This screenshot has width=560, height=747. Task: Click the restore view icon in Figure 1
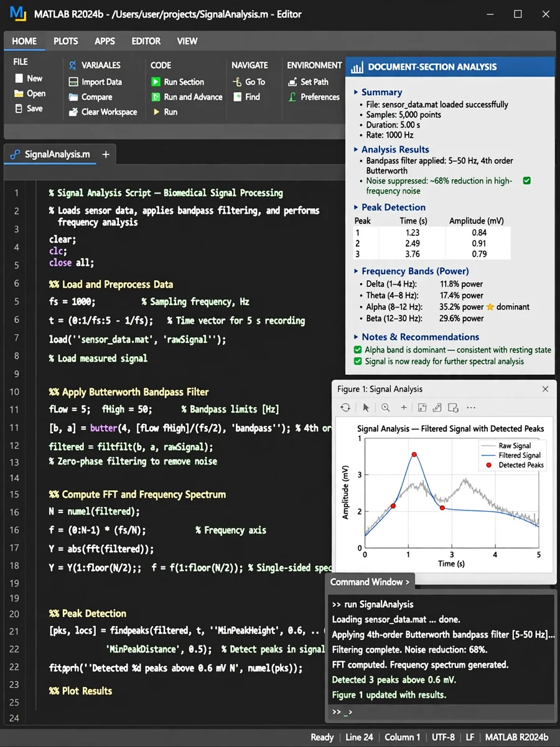coord(421,408)
